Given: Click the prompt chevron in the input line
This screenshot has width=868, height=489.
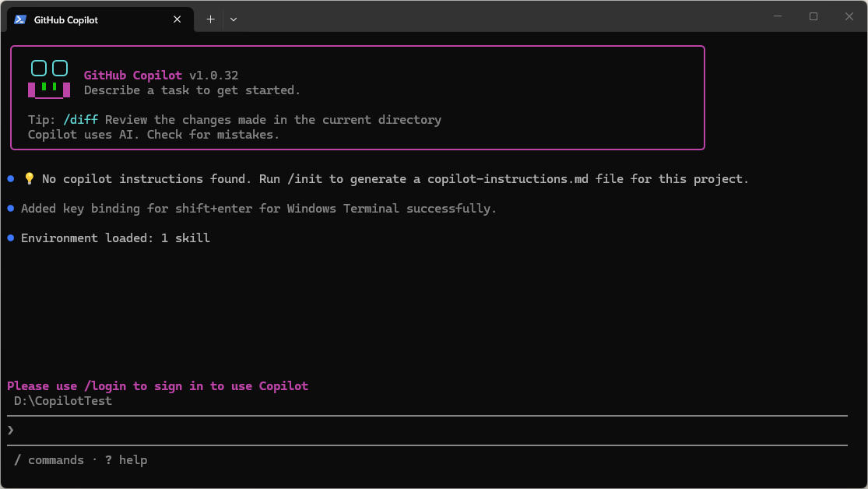Looking at the screenshot, I should click(x=11, y=430).
